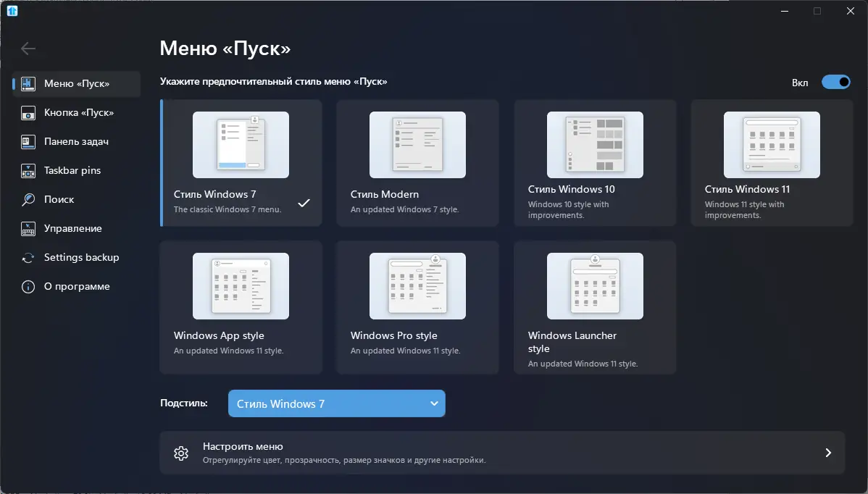This screenshot has height=494, width=868.
Task: Pick the Windows App style thumbnail
Action: [x=241, y=286]
